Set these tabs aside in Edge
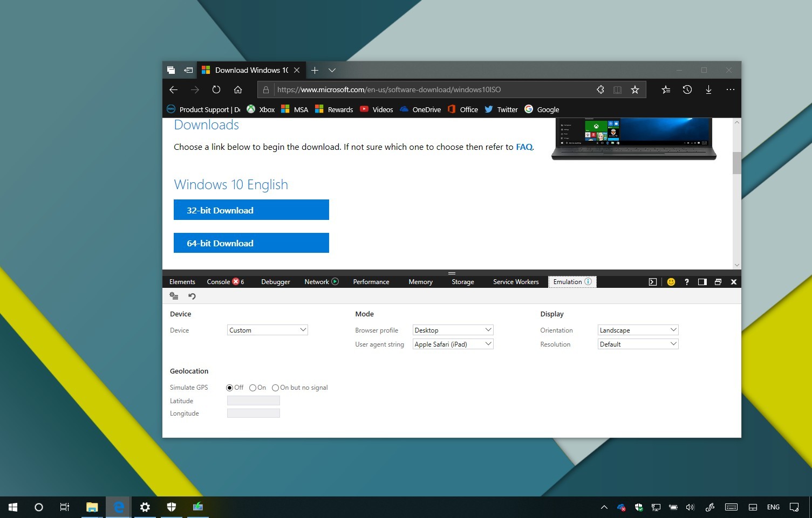 (x=188, y=70)
